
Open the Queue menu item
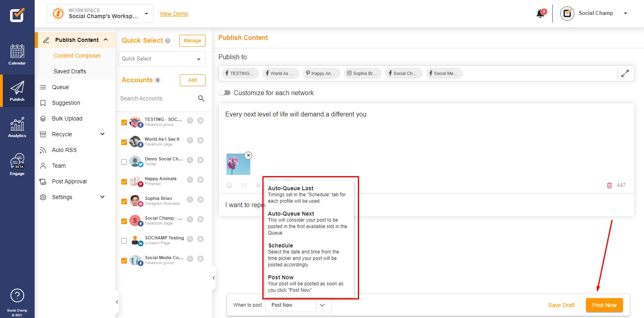point(60,87)
